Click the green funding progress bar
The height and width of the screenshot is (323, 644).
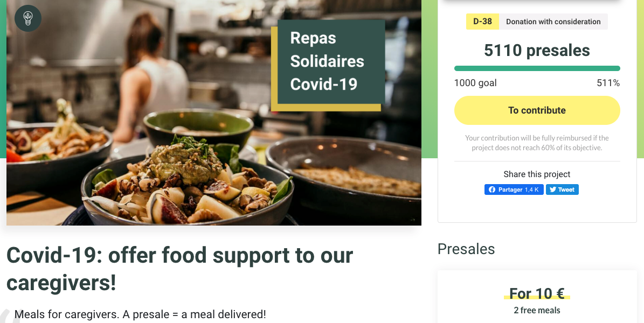click(x=537, y=68)
